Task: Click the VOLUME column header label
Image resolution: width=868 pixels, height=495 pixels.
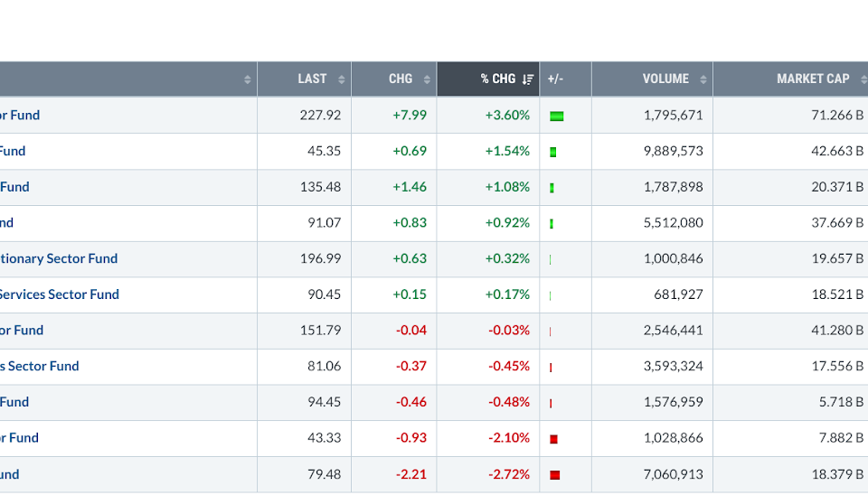Action: 665,79
